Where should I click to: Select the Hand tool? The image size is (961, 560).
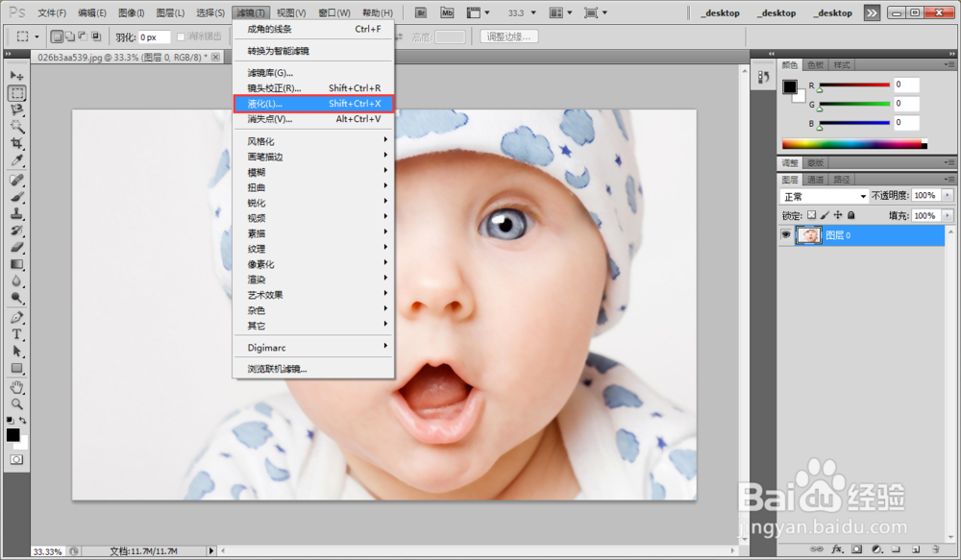point(16,387)
